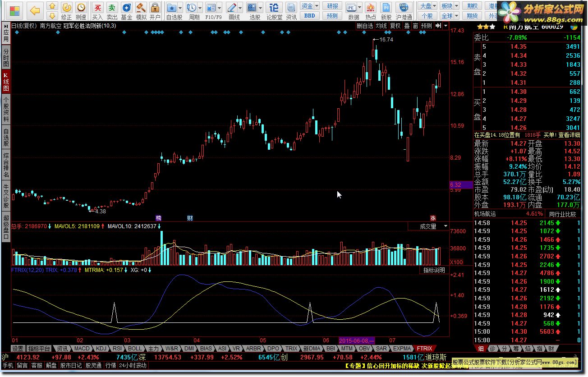This screenshot has width=588, height=377.
Task: Open the 基金 fund icon
Action: tap(127, 10)
